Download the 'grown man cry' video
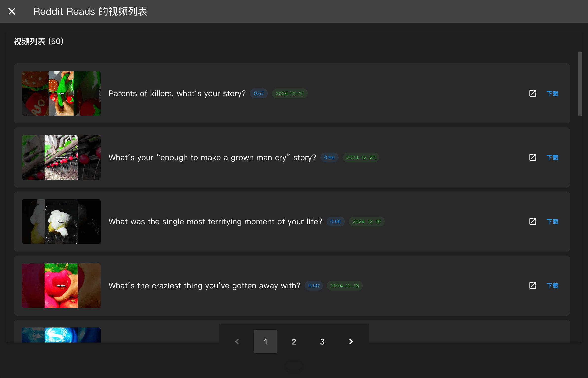Viewport: 588px width, 378px height. pos(552,157)
